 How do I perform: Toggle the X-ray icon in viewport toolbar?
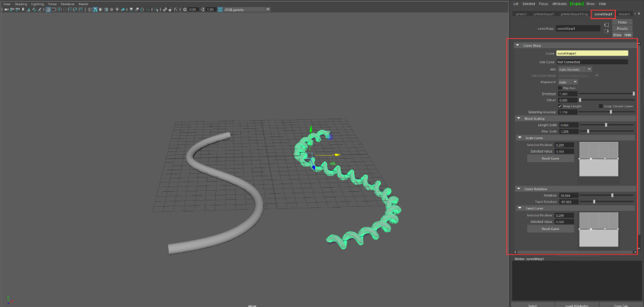pyautogui.click(x=165, y=9)
